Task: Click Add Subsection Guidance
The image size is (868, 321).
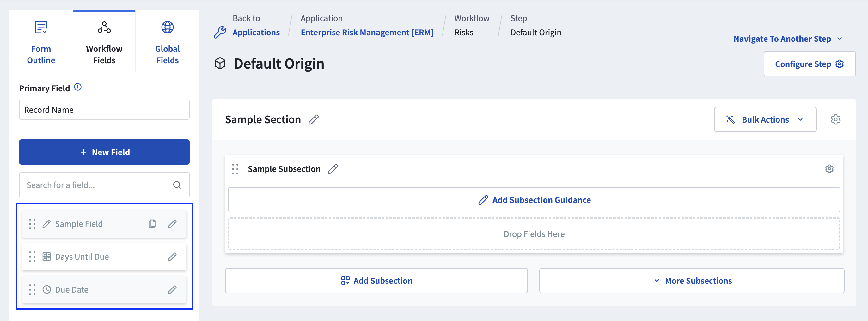Action: [x=534, y=199]
